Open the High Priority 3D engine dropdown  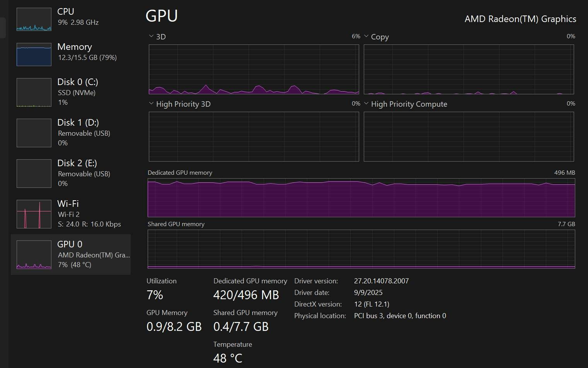151,104
